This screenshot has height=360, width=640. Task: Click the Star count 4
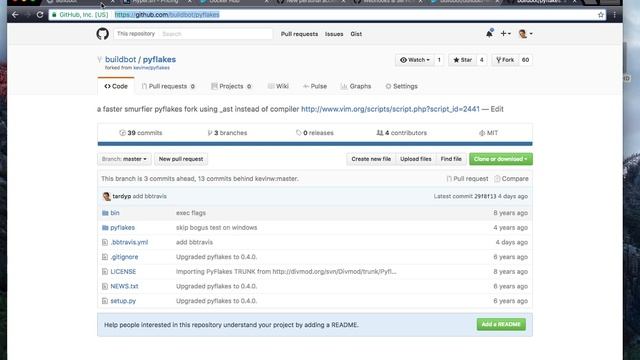pyautogui.click(x=482, y=60)
